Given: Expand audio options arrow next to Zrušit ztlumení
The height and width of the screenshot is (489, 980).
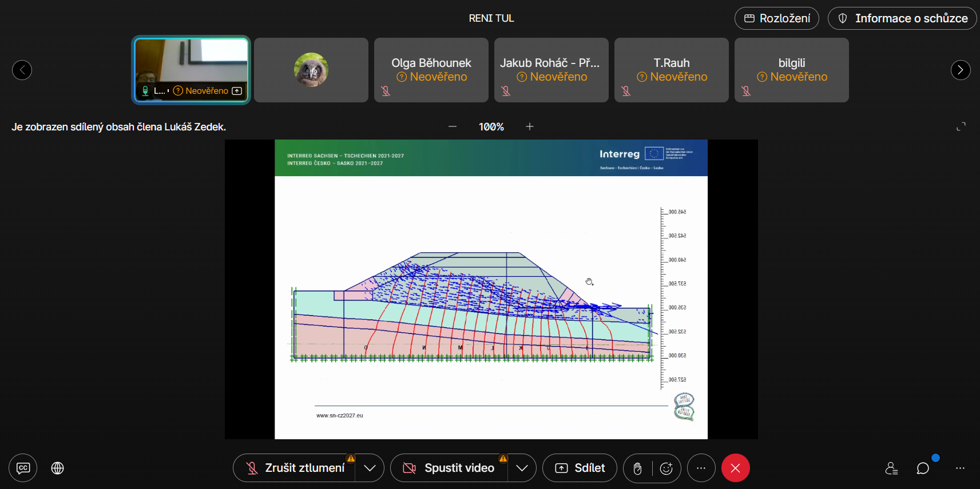Looking at the screenshot, I should [x=370, y=468].
